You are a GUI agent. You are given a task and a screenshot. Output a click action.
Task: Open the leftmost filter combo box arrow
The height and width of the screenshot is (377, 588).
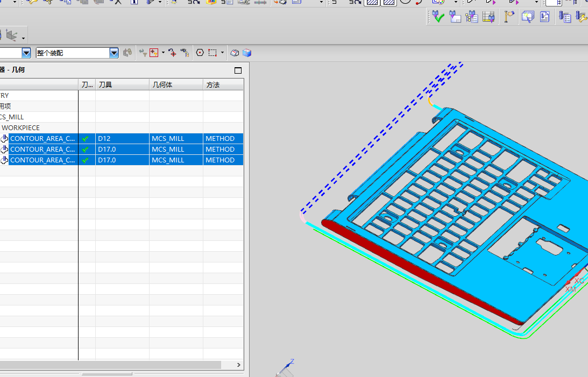coord(26,53)
